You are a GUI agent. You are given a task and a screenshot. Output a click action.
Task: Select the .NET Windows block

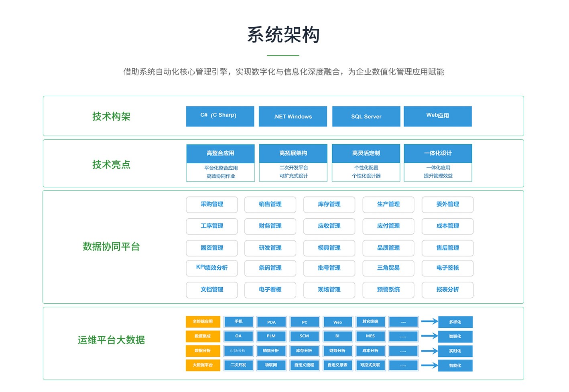pos(293,116)
